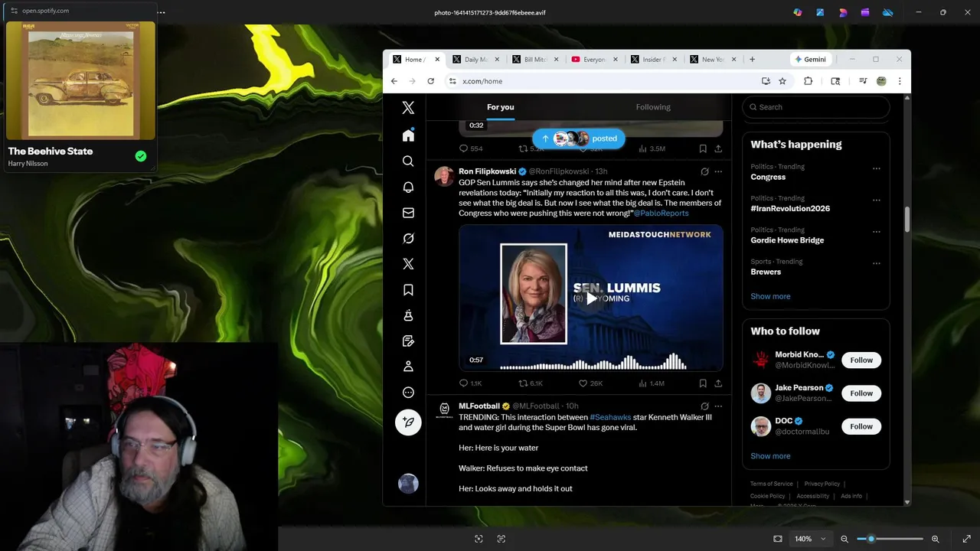Open more options on MLFootball's post
Screen dimensions: 980x551
click(718, 406)
